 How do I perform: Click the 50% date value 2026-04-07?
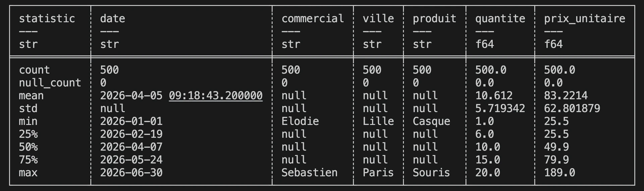(x=131, y=147)
